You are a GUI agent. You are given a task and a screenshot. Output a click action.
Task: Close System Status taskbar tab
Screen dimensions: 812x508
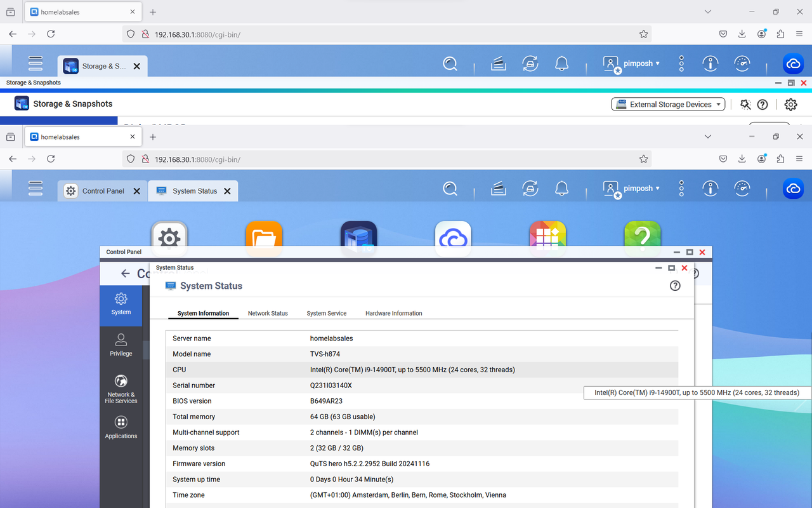tap(228, 190)
